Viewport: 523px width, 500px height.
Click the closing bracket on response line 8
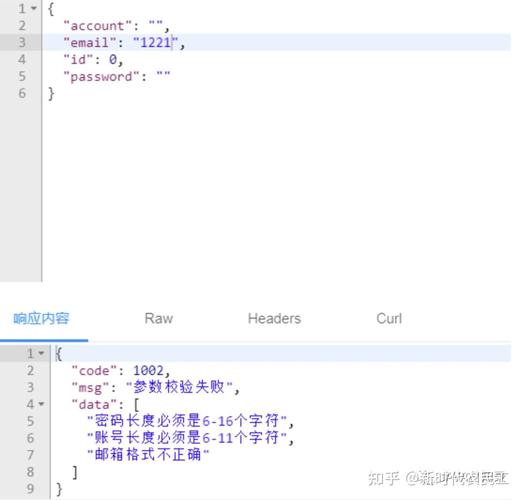75,472
